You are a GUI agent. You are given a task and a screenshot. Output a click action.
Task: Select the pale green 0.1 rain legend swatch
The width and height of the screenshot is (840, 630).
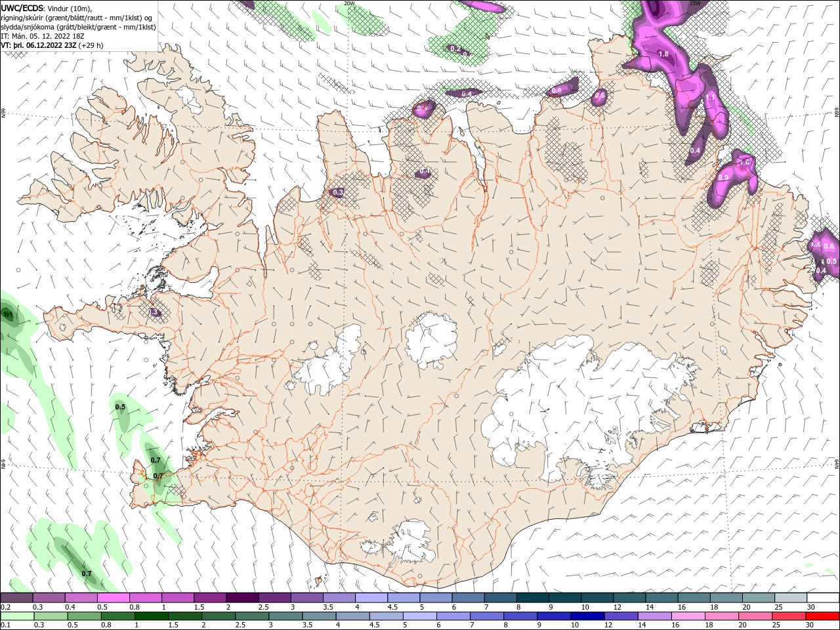tap(17, 616)
